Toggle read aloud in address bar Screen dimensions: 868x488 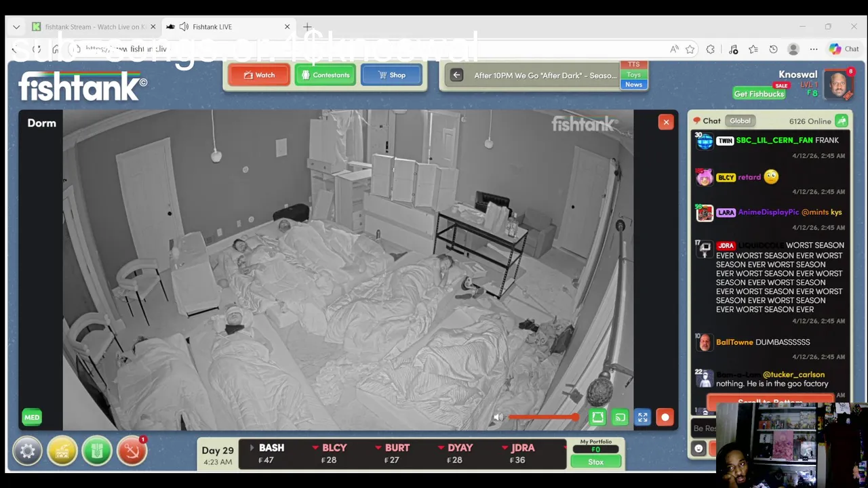[674, 49]
